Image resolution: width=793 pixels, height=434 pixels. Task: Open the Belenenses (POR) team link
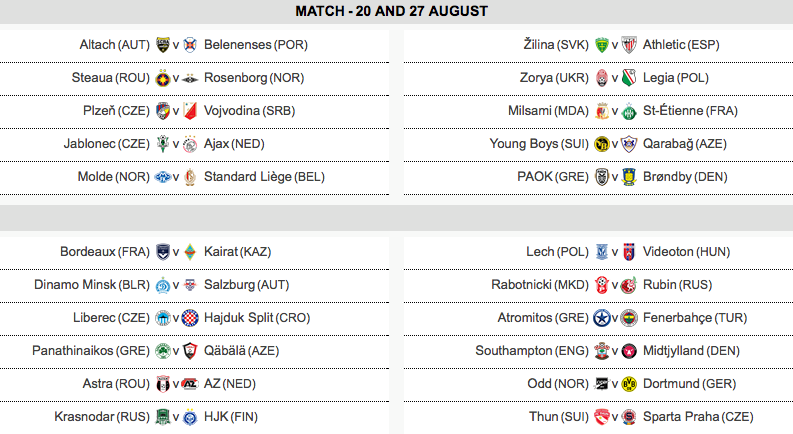[256, 45]
